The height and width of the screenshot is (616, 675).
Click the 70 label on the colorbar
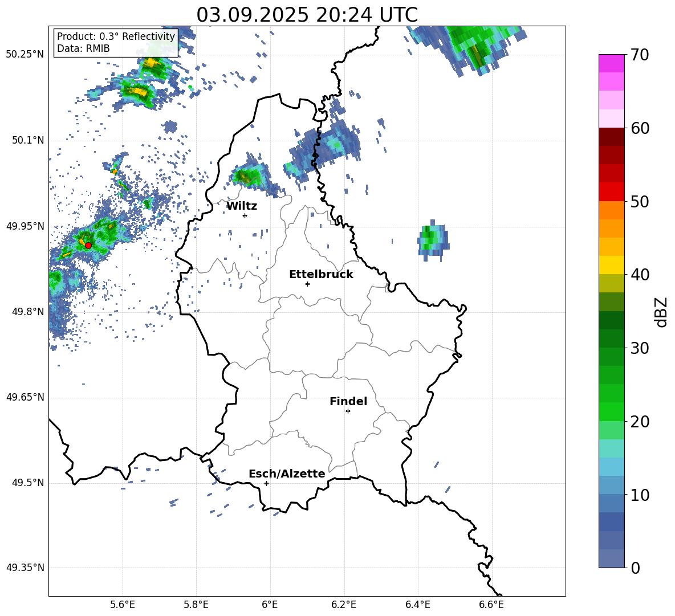[x=639, y=55]
